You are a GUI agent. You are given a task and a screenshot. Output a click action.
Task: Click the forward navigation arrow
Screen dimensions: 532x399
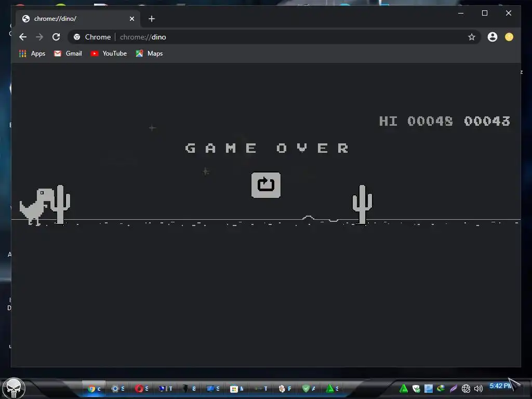(39, 37)
